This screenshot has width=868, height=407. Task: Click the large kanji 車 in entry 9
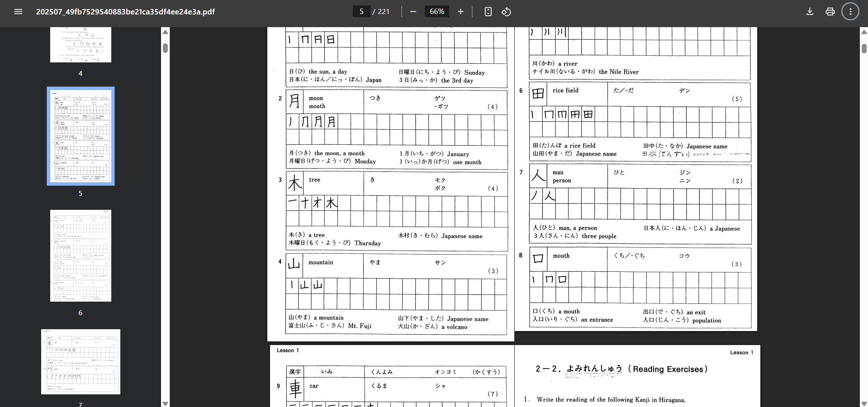click(x=295, y=388)
